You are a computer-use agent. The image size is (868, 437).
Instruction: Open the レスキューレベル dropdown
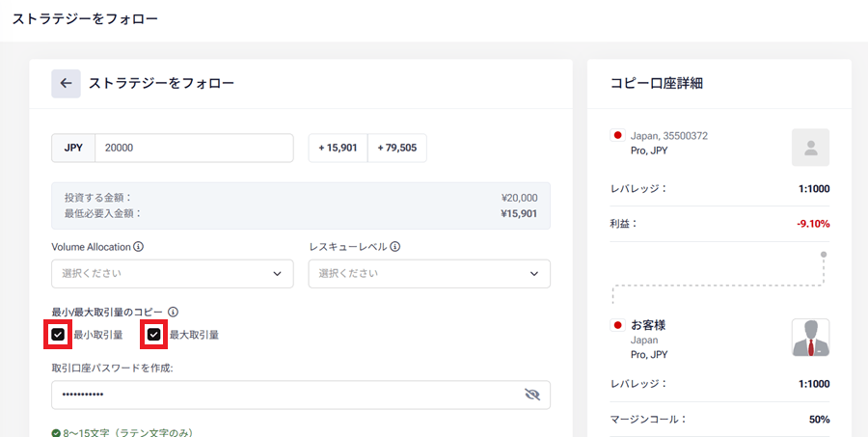(429, 274)
